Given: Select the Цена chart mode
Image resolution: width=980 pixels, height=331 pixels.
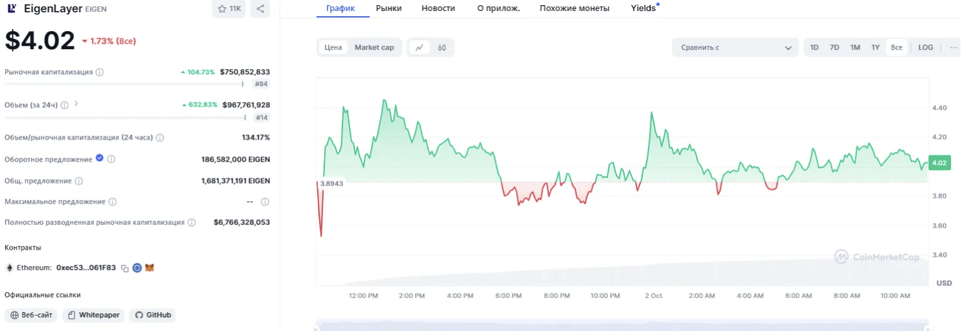Looking at the screenshot, I should coord(333,47).
